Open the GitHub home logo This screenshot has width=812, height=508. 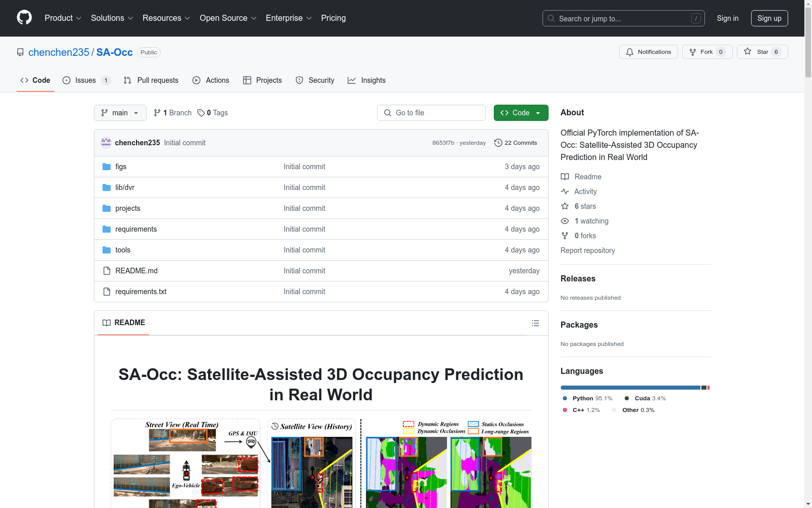tap(24, 18)
